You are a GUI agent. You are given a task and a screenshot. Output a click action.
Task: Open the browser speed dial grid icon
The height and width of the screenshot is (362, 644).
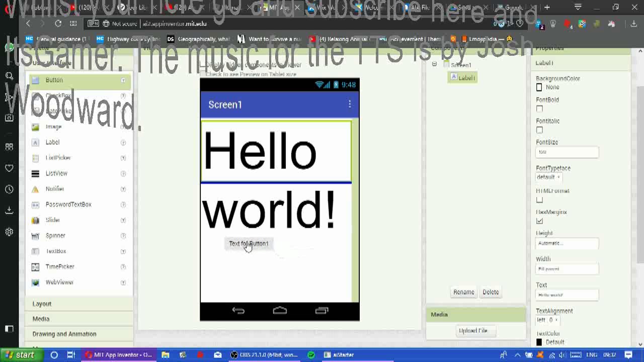(73, 24)
